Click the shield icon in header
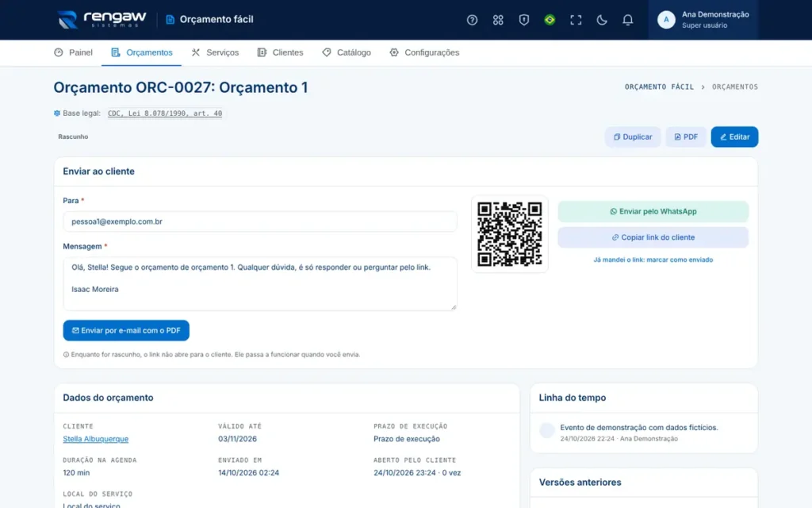The width and height of the screenshot is (812, 508). point(523,20)
